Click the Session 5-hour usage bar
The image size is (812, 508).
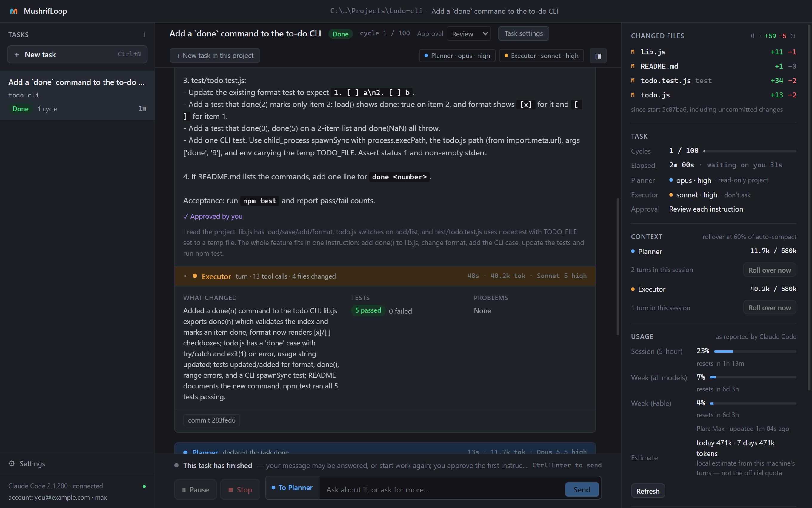[755, 351]
